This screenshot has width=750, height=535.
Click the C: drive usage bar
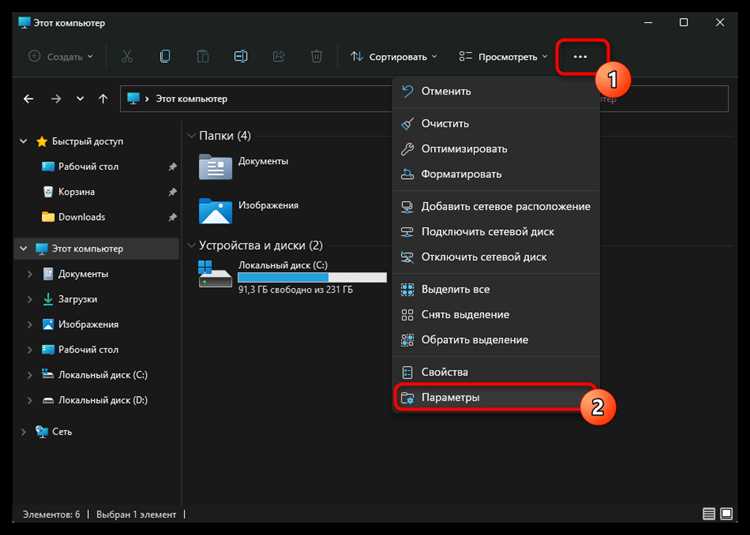coord(312,277)
